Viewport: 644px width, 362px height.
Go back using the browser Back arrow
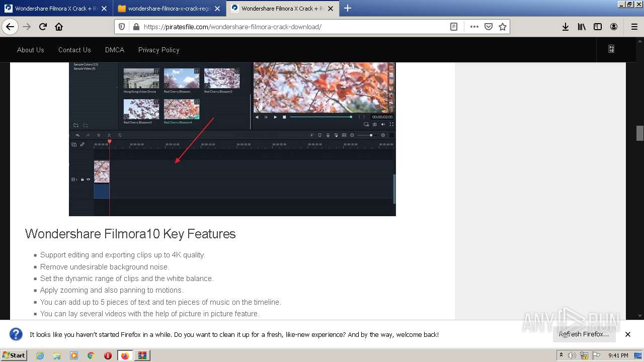point(10,27)
